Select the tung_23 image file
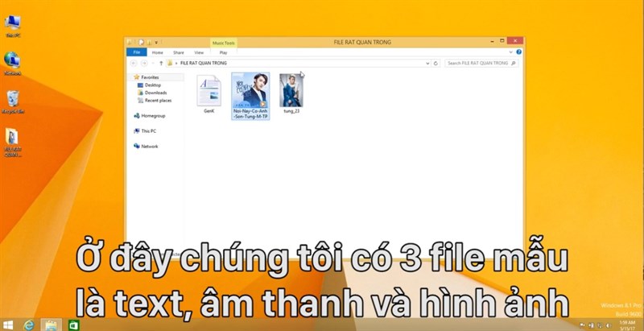The width and height of the screenshot is (644, 331). click(291, 93)
